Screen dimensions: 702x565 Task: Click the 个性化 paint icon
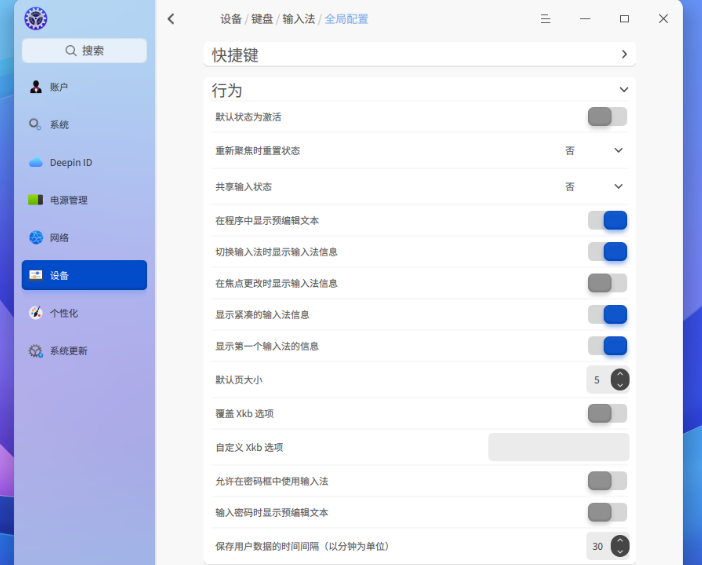[x=36, y=312]
